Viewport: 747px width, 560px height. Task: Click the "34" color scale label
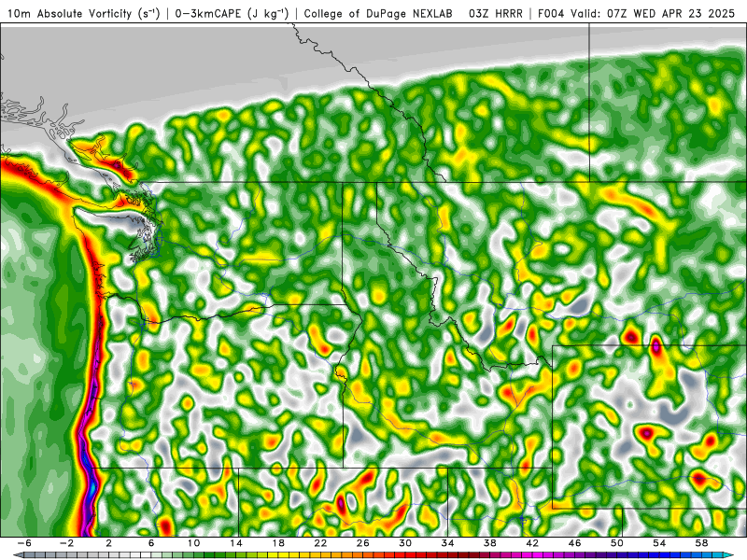pyautogui.click(x=447, y=543)
